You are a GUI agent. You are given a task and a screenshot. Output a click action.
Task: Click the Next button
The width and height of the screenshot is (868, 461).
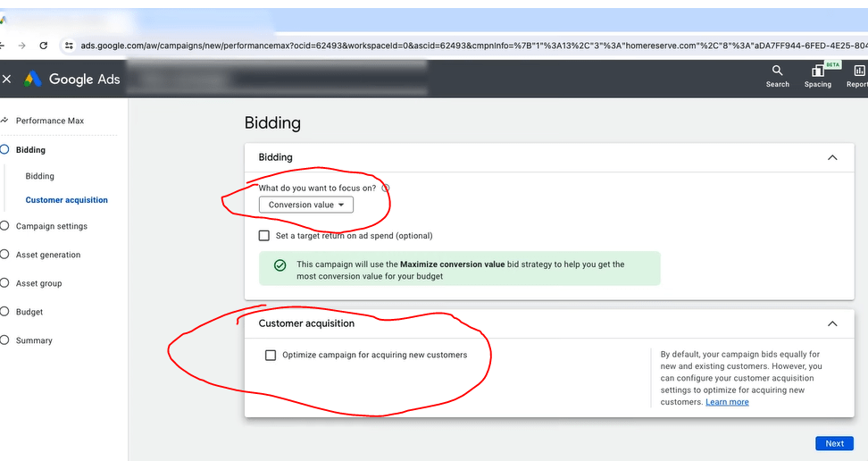pos(834,443)
